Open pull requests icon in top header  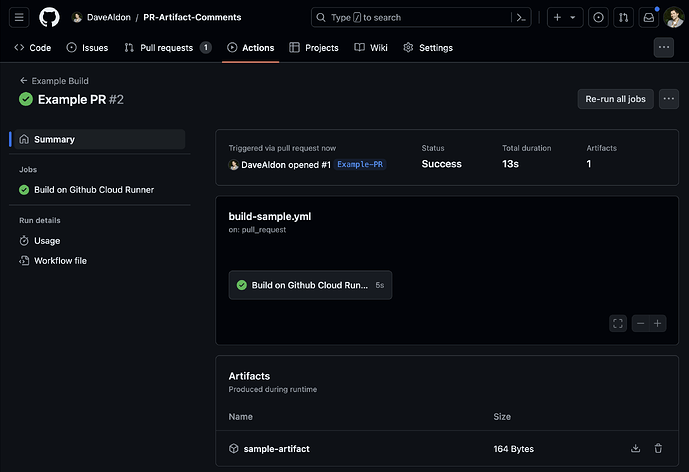(x=623, y=17)
